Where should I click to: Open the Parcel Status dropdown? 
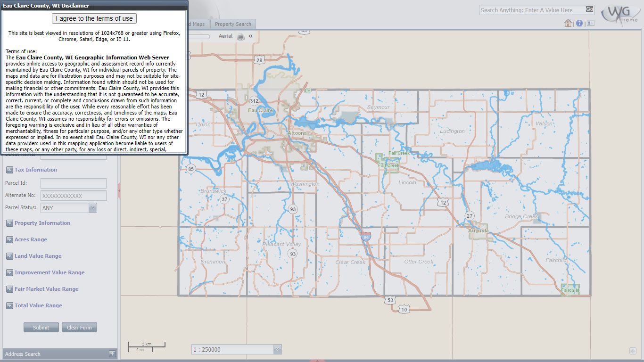[x=92, y=207]
